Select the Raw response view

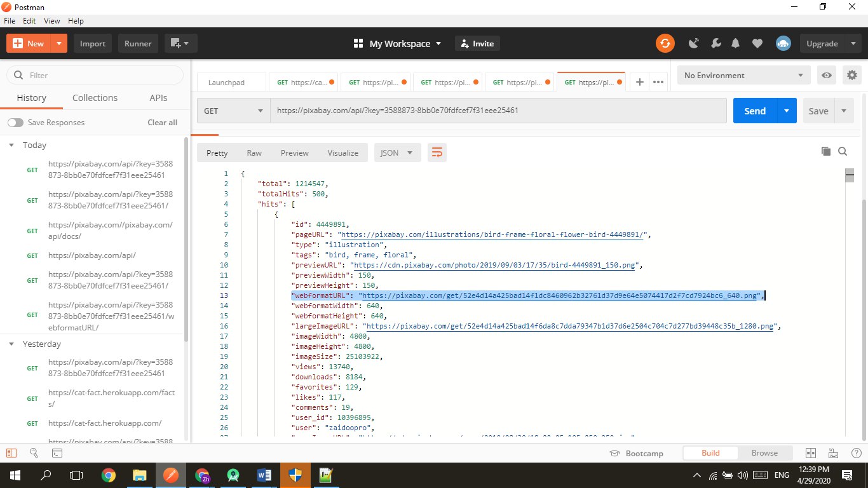click(x=254, y=152)
